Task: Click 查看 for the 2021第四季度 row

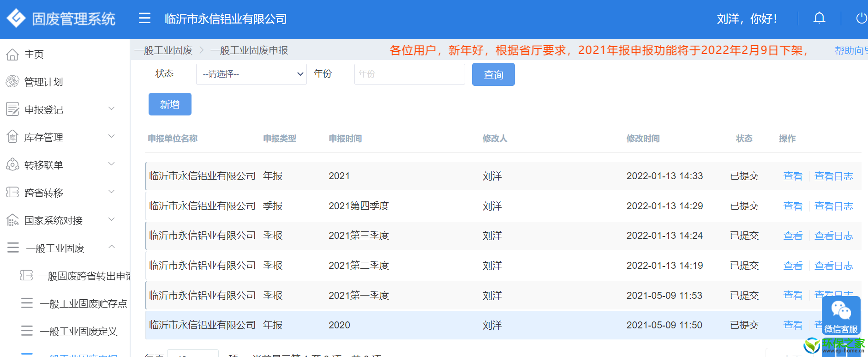Action: 793,206
